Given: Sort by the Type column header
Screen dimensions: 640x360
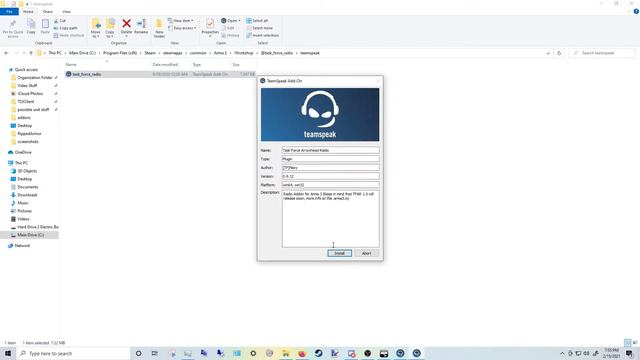Looking at the screenshot, I should (197, 64).
